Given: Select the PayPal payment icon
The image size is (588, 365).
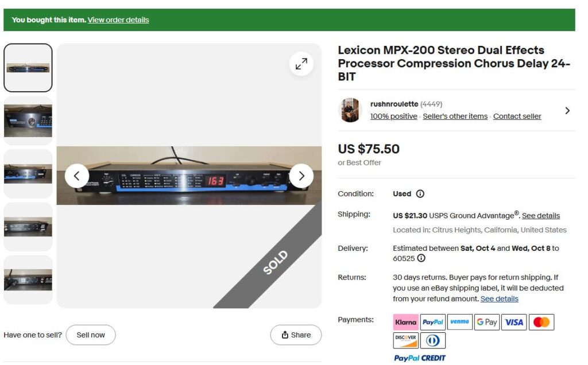Looking at the screenshot, I should tap(432, 322).
